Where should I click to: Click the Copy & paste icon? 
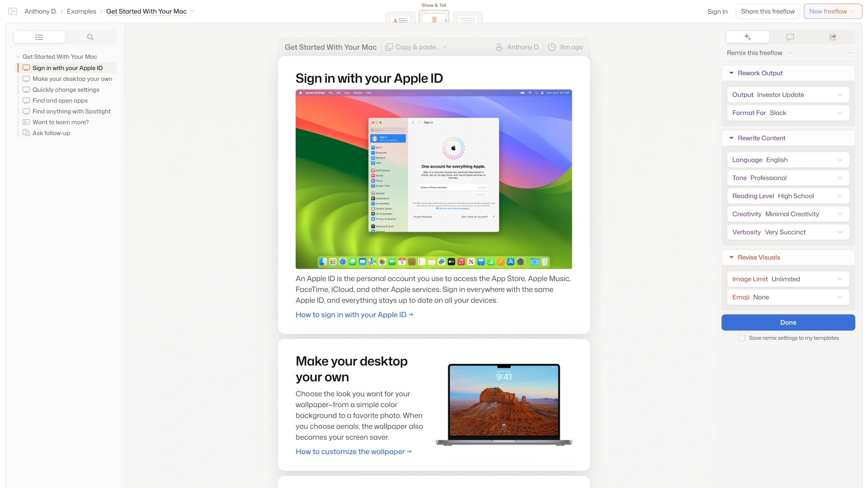[x=389, y=47]
